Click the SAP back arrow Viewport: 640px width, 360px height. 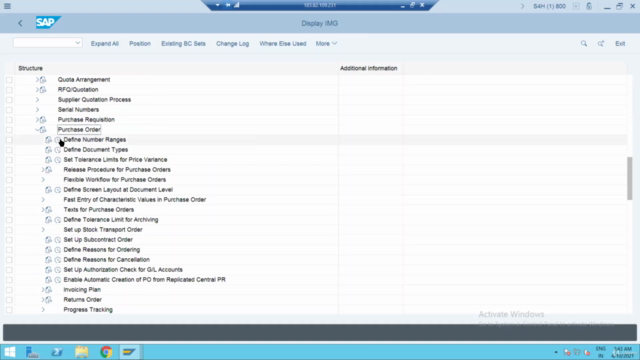[x=20, y=23]
